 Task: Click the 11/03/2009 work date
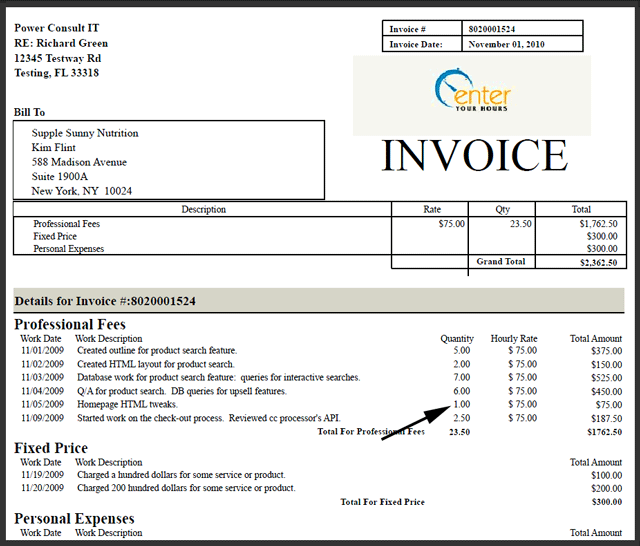[x=42, y=377]
